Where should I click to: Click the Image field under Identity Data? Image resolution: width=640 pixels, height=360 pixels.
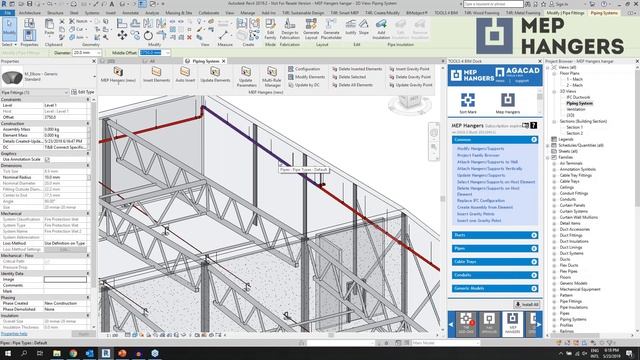(x=65, y=280)
